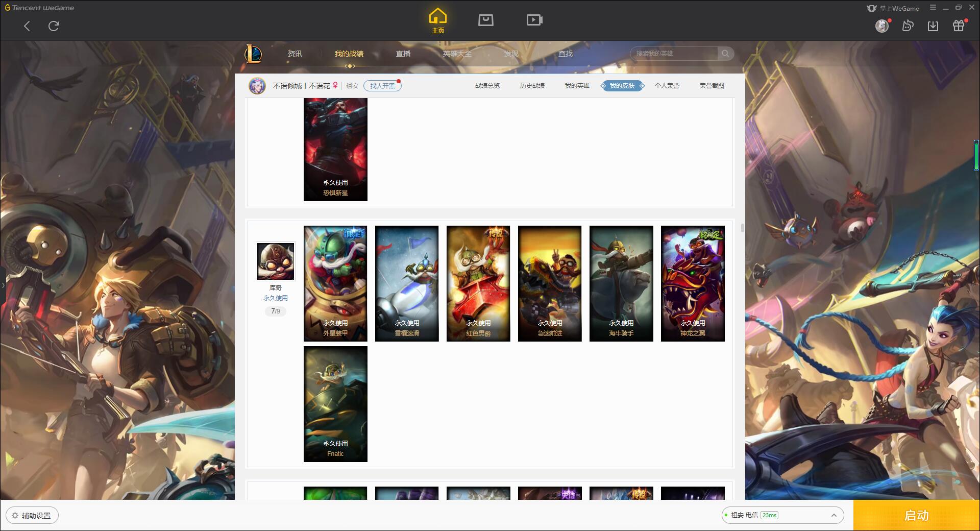Click the inner page scrollbar handle
The width and height of the screenshot is (980, 531).
pos(742,228)
